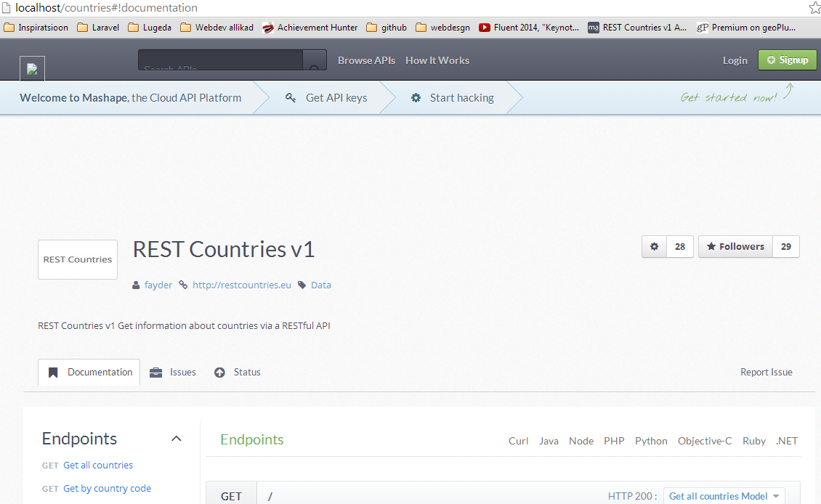
Task: Click the bookmark icon on Documentation tab
Action: [x=53, y=373]
